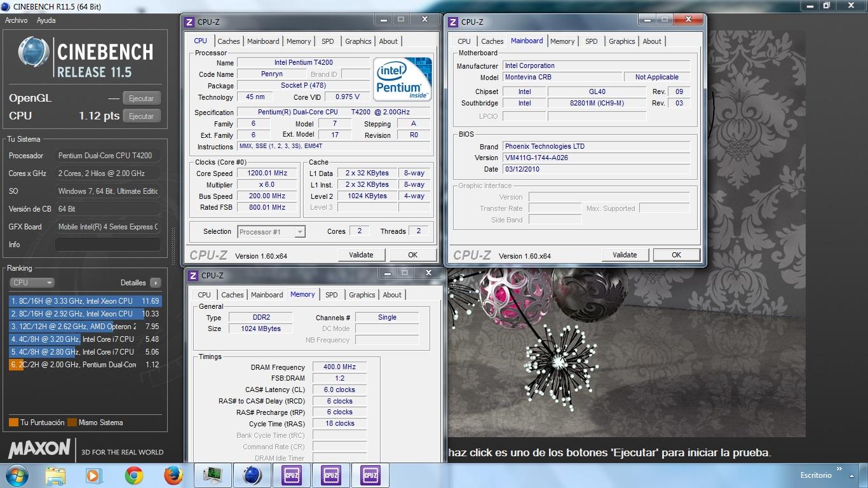The image size is (868, 488).
Task: Click the Intel Pentium inside logo
Action: click(402, 79)
